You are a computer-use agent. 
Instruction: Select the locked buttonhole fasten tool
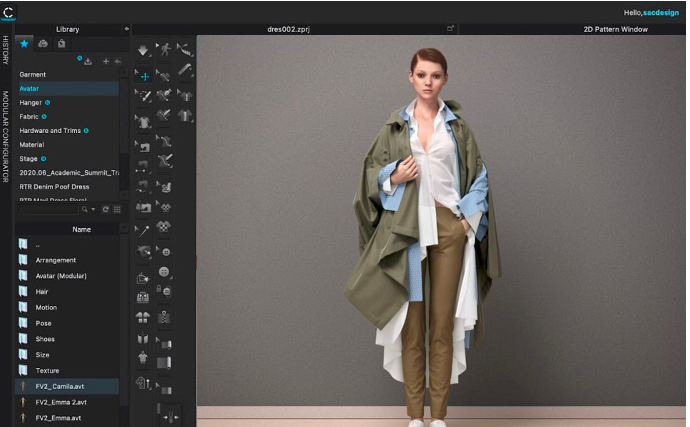[164, 291]
